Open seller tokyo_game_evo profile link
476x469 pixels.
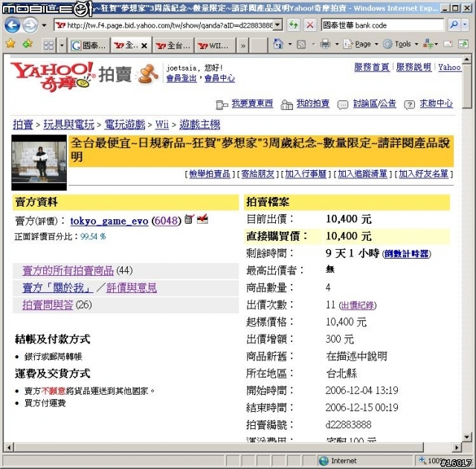109,221
